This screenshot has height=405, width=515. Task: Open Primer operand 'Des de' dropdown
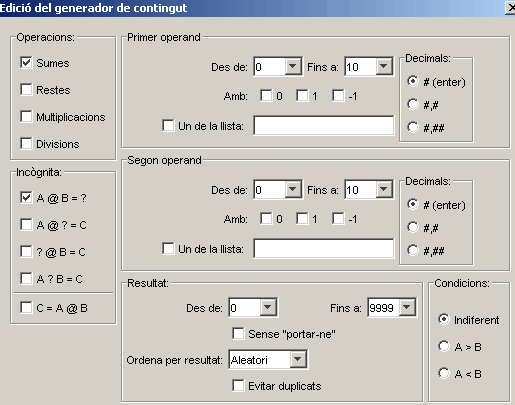pos(293,66)
